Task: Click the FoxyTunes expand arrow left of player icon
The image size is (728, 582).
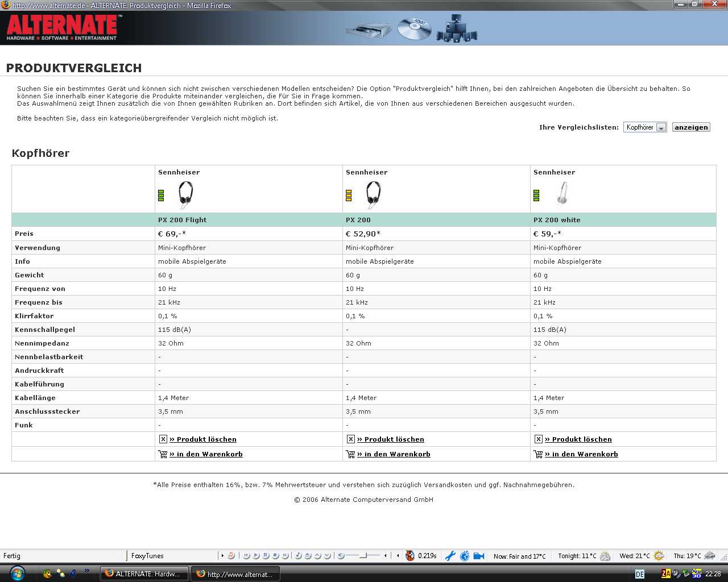Action: point(222,556)
